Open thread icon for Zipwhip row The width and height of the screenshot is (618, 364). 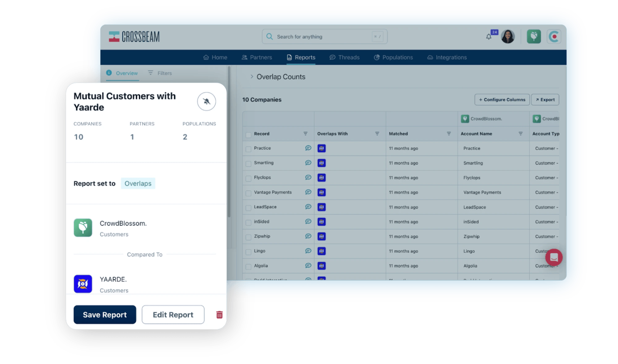[308, 236]
